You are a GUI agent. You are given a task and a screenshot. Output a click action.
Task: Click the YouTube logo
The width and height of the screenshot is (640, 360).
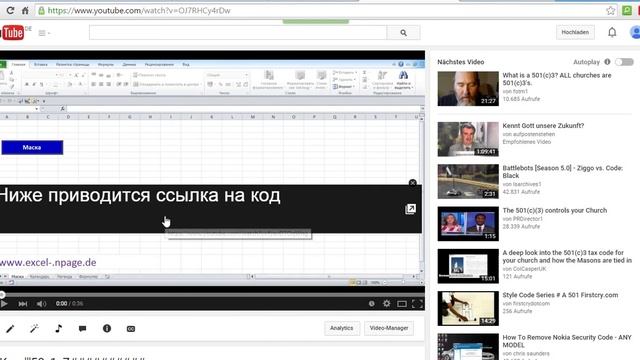pos(12,33)
